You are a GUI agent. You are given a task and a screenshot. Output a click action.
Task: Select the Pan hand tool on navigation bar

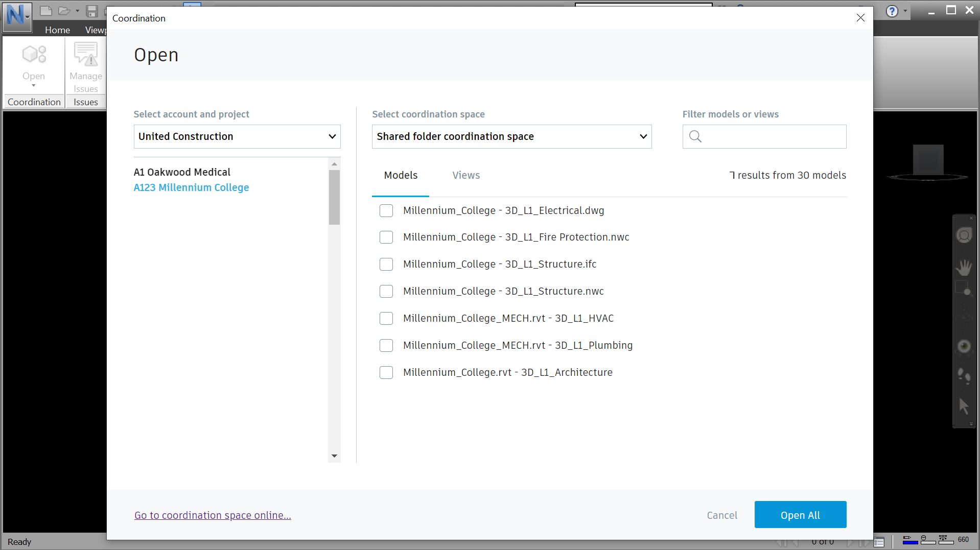click(964, 268)
